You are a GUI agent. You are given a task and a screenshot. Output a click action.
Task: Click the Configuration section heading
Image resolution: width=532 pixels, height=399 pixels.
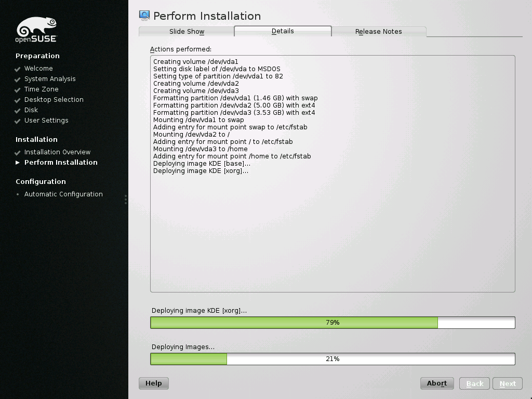click(41, 181)
